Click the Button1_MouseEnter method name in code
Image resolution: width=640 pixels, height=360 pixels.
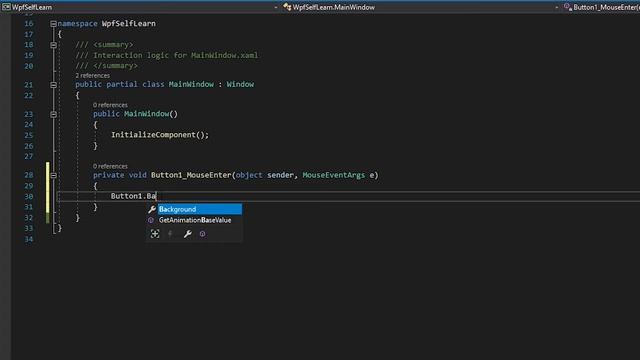(x=191, y=175)
